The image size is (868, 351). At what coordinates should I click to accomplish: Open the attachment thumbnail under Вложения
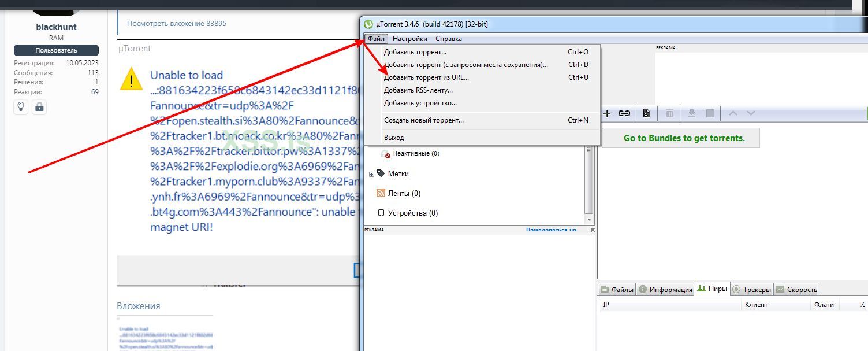(165, 333)
